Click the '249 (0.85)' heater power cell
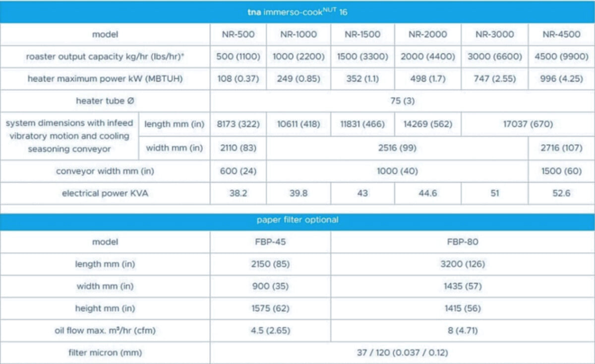 tap(298, 79)
